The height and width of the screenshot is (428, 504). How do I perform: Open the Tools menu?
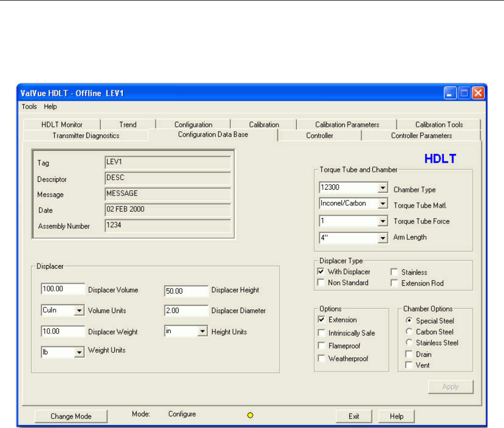point(29,106)
